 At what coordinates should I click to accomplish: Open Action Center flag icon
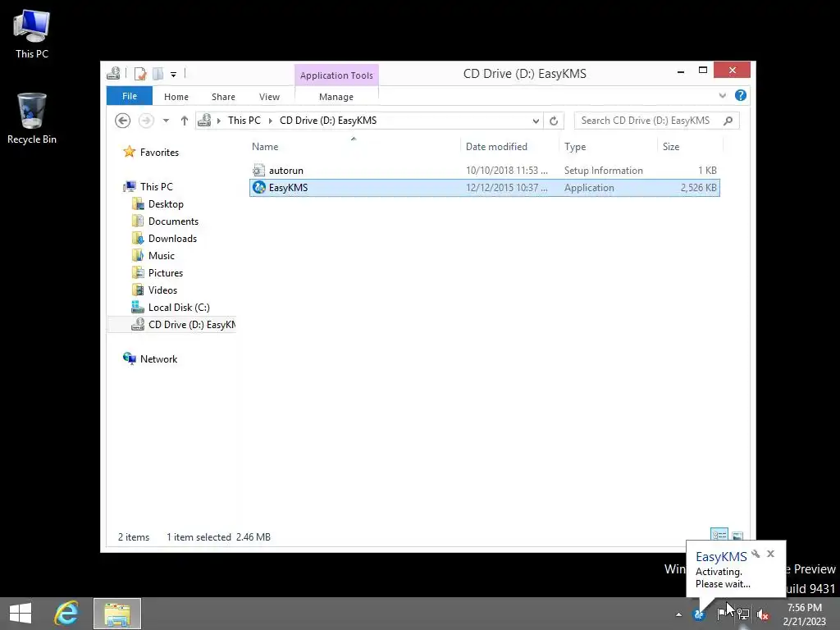tap(722, 614)
